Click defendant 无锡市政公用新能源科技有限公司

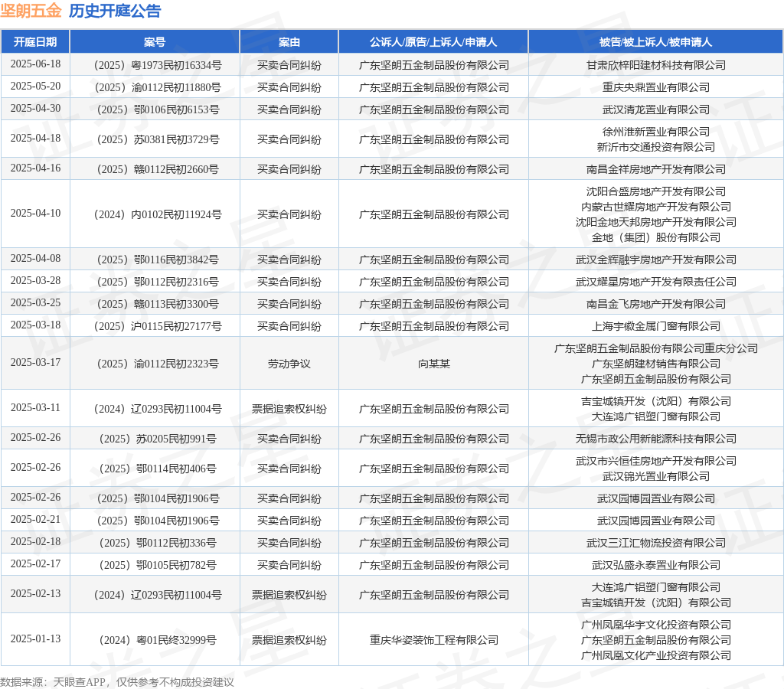[x=656, y=439]
